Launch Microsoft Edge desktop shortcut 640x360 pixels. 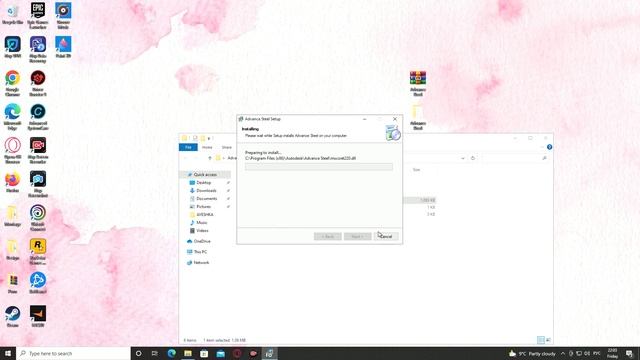click(12, 117)
